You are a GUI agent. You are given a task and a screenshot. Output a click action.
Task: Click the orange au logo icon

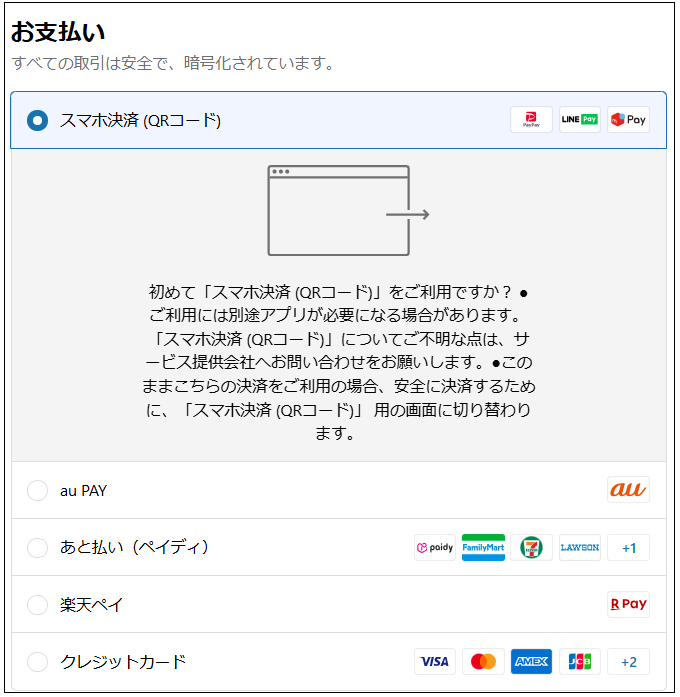[629, 490]
